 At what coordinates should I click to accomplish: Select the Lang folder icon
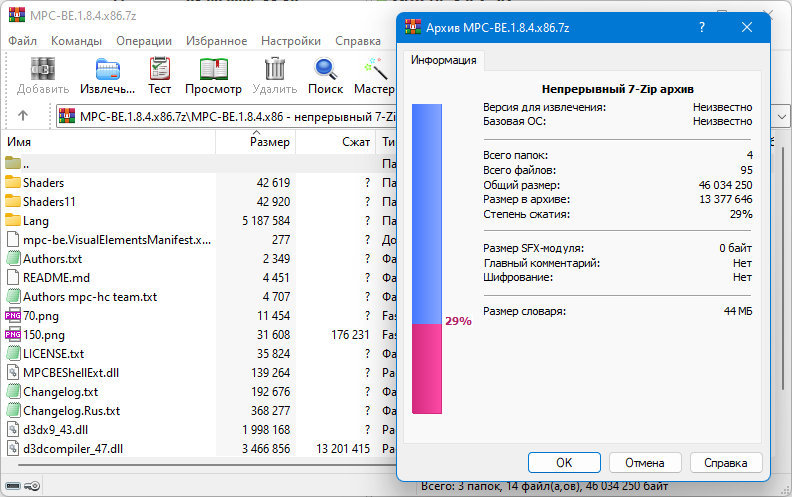click(x=13, y=220)
